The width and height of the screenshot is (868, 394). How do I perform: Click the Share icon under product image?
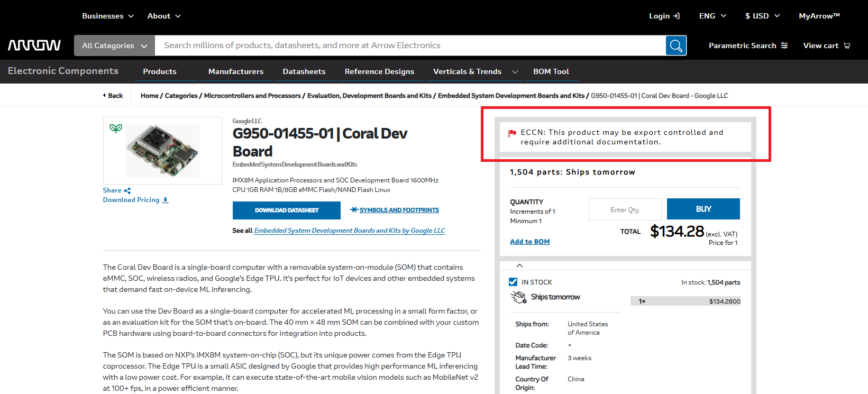coord(127,190)
